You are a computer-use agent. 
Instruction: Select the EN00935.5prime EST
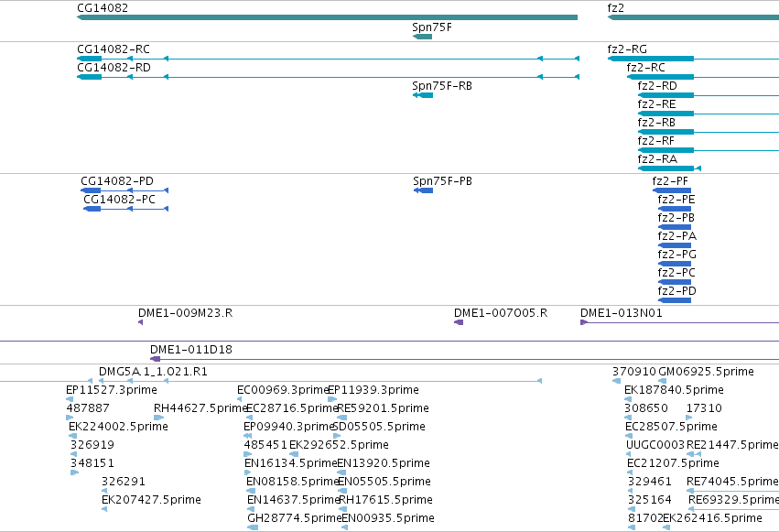pyautogui.click(x=345, y=527)
